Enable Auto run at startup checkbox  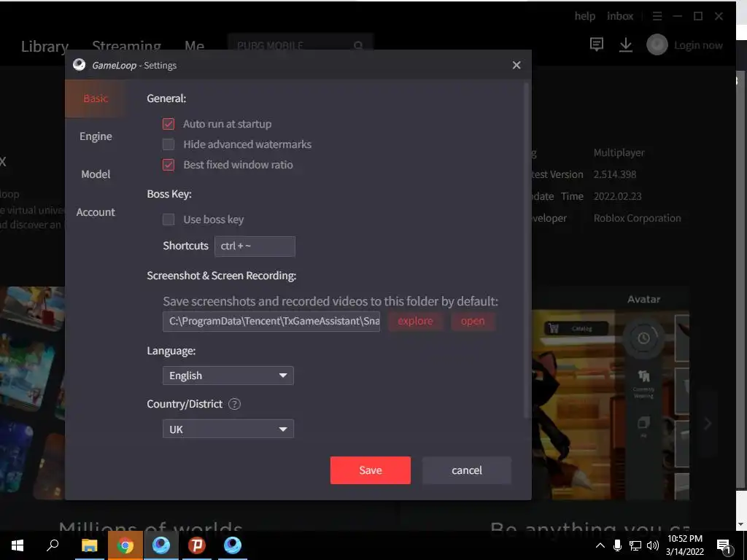tap(169, 124)
